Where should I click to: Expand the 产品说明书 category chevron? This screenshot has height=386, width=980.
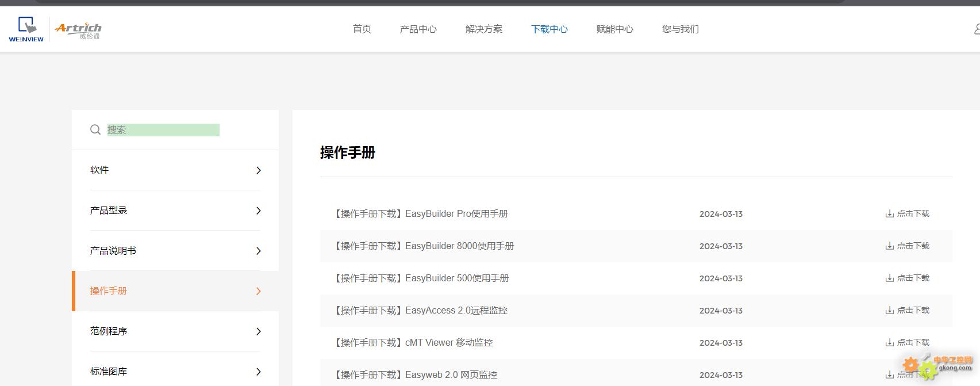click(258, 251)
